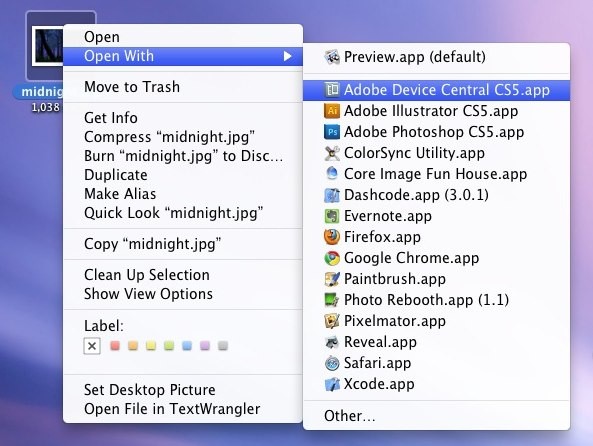Click the Evernote elephant icon

332,216
